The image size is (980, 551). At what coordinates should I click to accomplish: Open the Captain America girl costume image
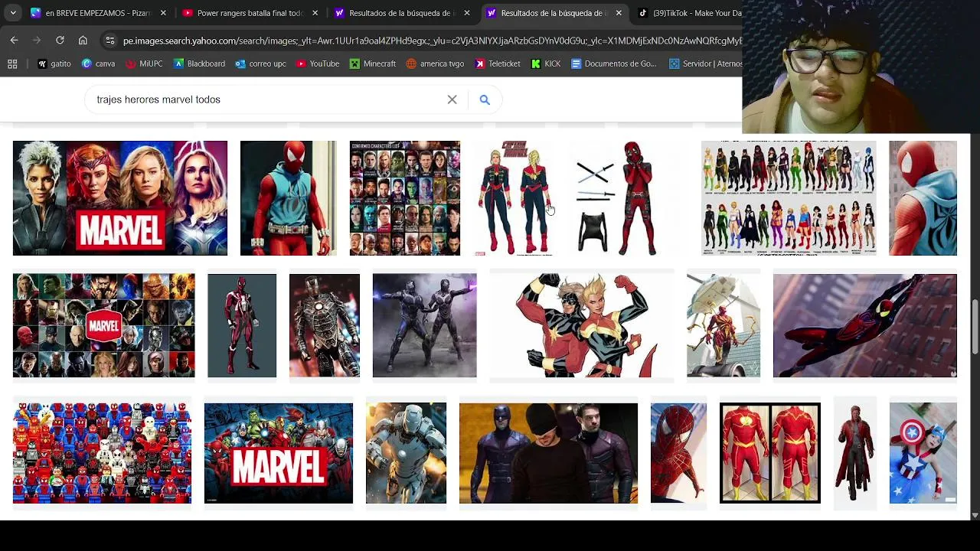(923, 453)
